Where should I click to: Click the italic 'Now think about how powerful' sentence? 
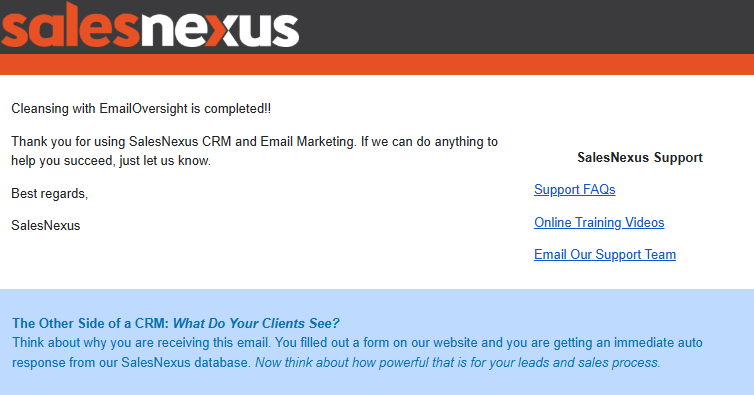(458, 362)
